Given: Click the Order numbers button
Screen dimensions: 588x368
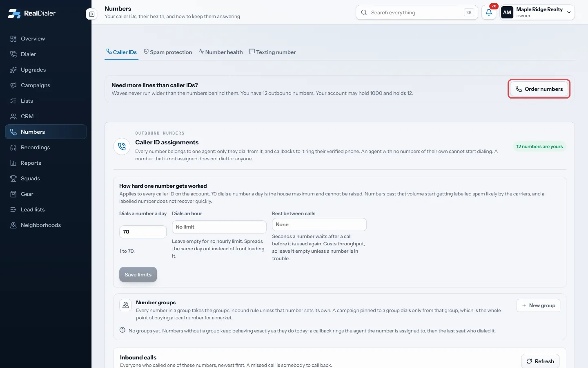Looking at the screenshot, I should pyautogui.click(x=539, y=89).
